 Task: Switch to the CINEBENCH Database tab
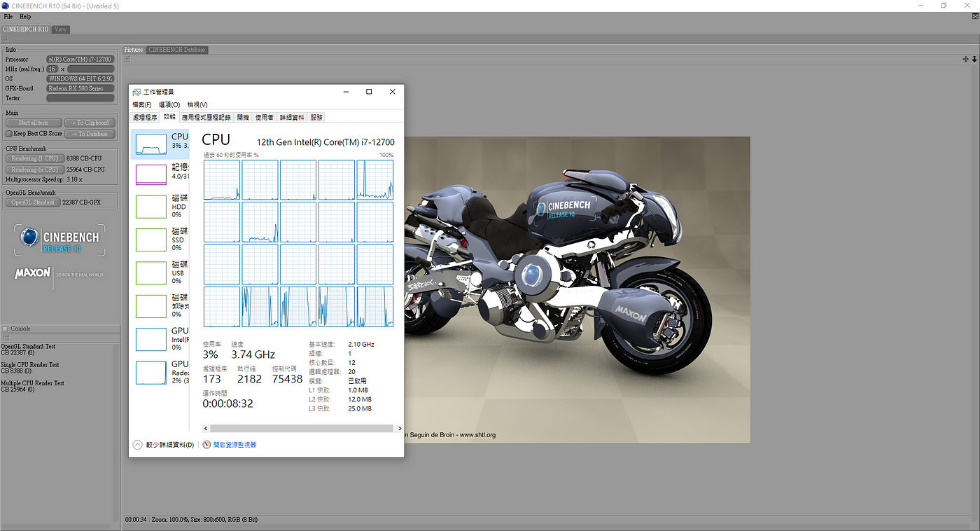click(x=176, y=50)
